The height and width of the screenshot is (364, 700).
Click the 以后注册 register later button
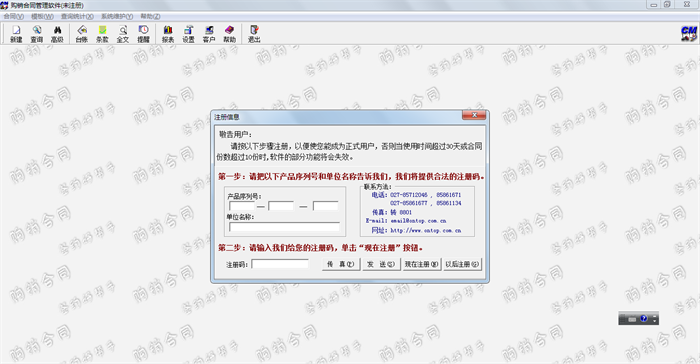pos(462,264)
